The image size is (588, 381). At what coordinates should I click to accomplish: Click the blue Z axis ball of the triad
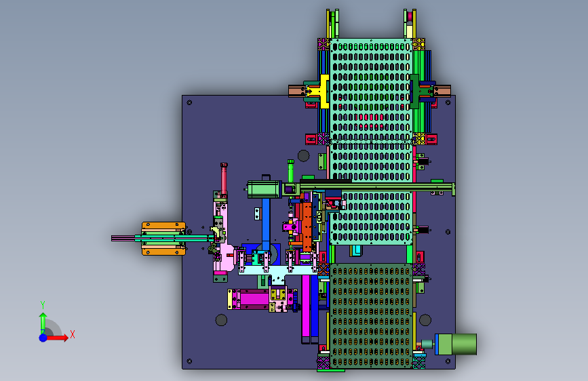(43, 338)
